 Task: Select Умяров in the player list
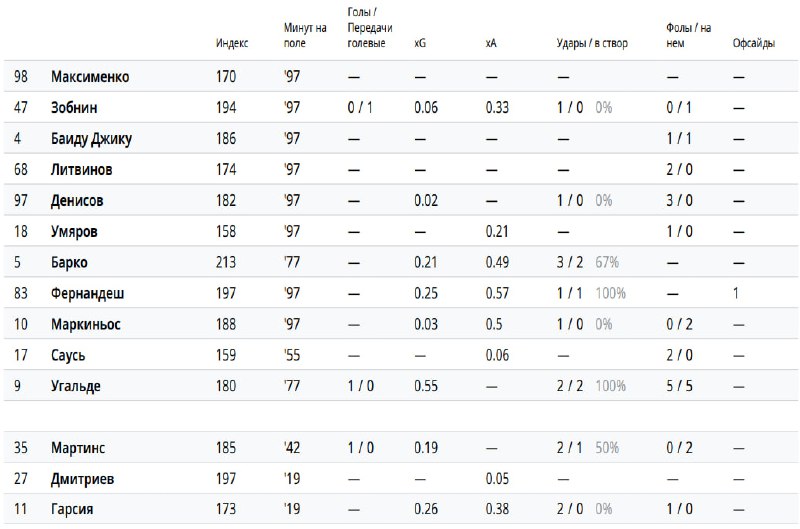point(76,231)
